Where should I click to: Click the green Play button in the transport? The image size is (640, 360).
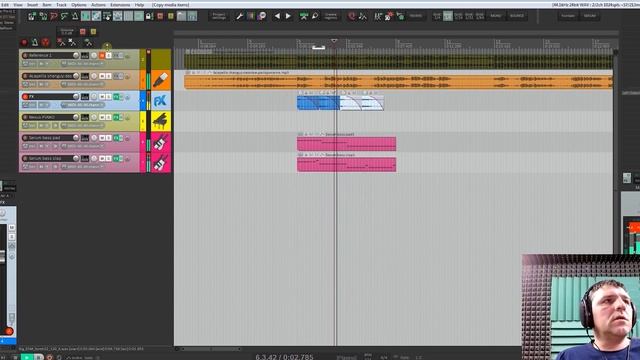pyautogui.click(x=27, y=357)
